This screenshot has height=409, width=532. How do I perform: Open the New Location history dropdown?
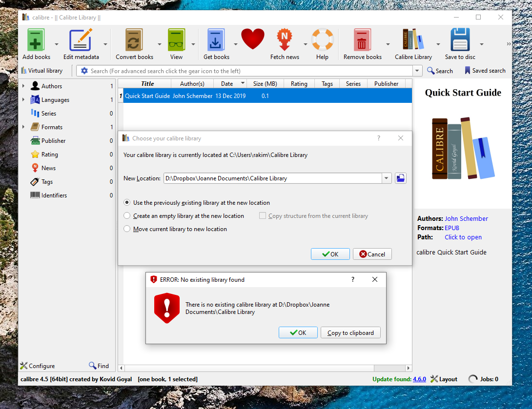pyautogui.click(x=387, y=178)
